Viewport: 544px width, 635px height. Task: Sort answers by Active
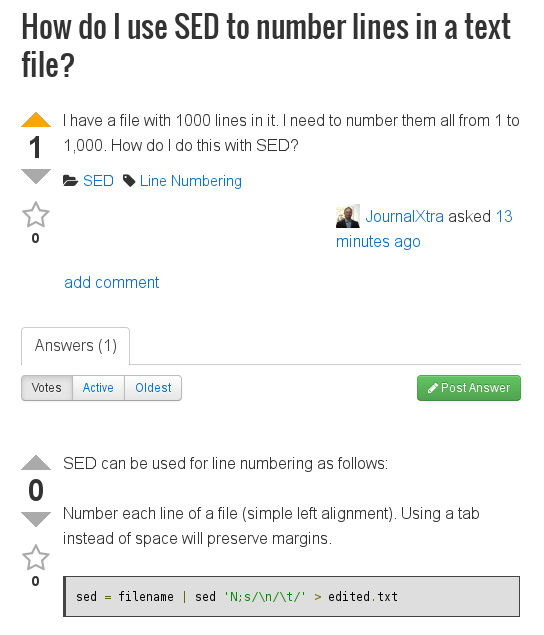point(98,388)
